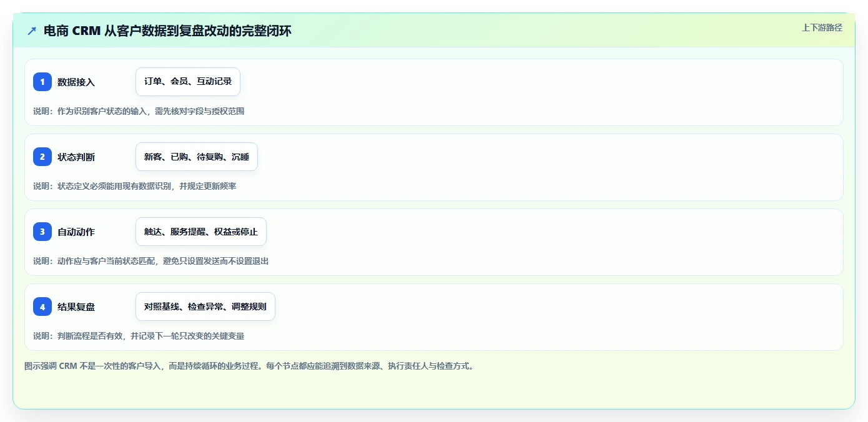Select the 触达、服务提醒、权益或停止 chip
This screenshot has width=868, height=422.
click(201, 232)
